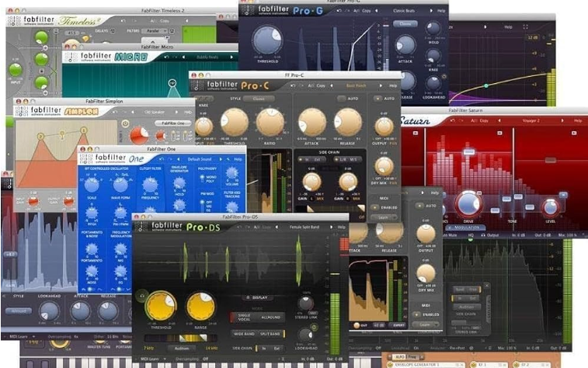Go to the previous preset in Pro-C
This screenshot has height=368, width=588.
pos(332,86)
